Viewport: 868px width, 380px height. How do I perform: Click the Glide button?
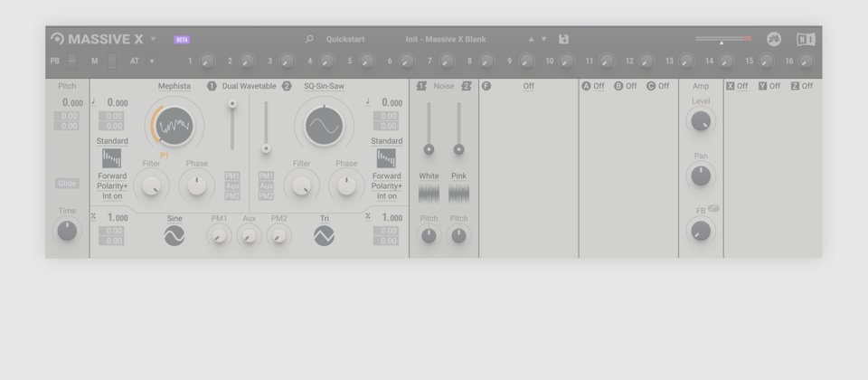tap(67, 184)
